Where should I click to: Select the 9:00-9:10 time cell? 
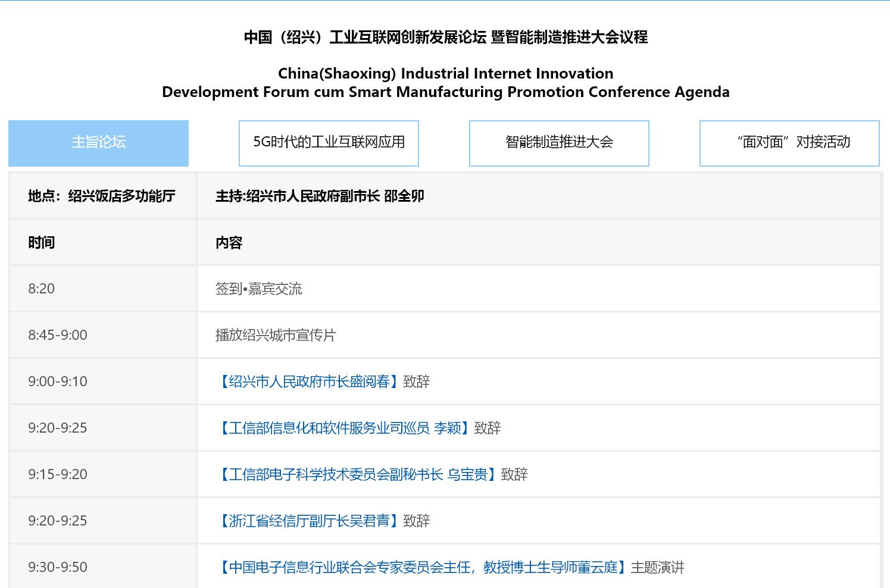103,381
